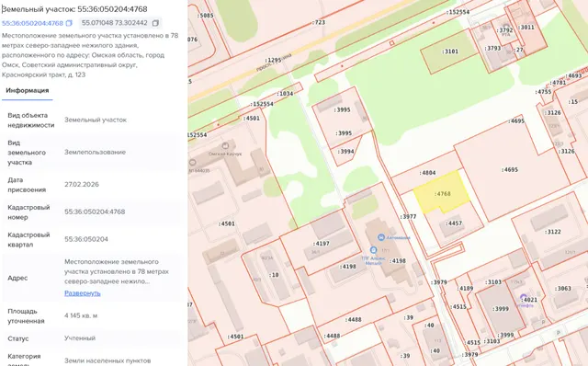
Task: Select parcel :4189 on the map
Action: [465, 289]
